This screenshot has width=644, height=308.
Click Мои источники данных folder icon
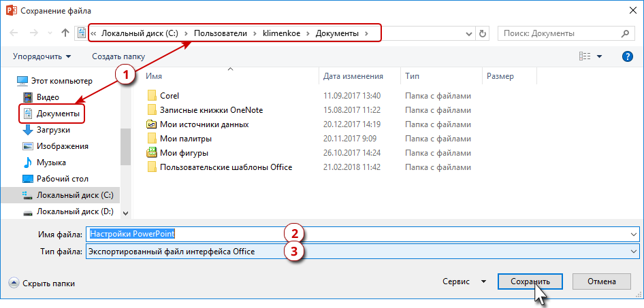152,124
